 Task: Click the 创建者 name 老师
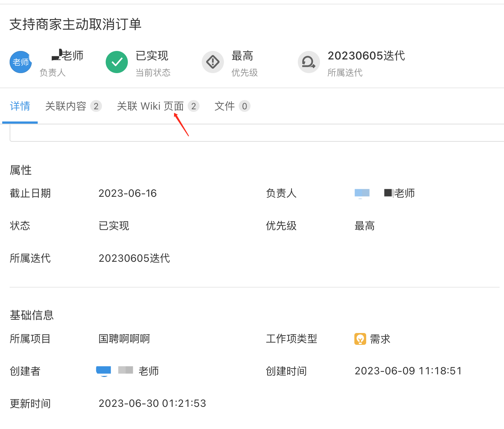[x=149, y=371]
